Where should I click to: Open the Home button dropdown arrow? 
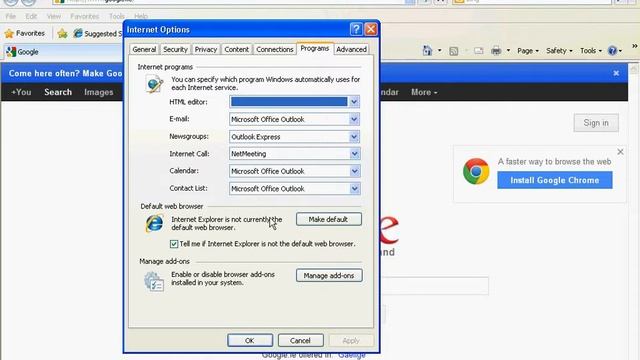coord(440,51)
